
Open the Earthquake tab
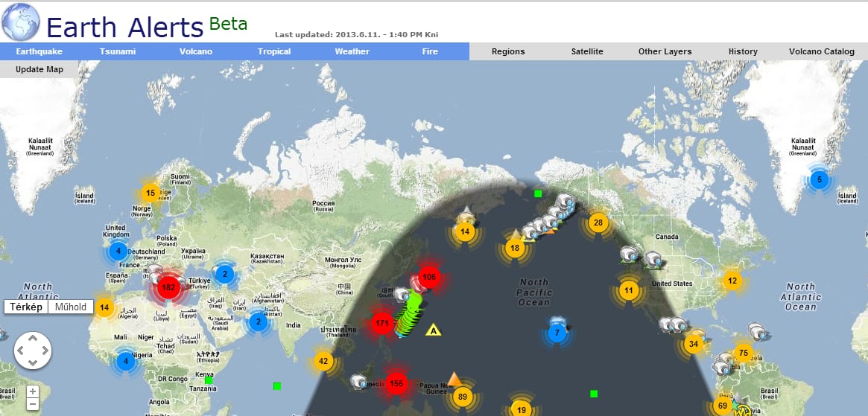39,51
